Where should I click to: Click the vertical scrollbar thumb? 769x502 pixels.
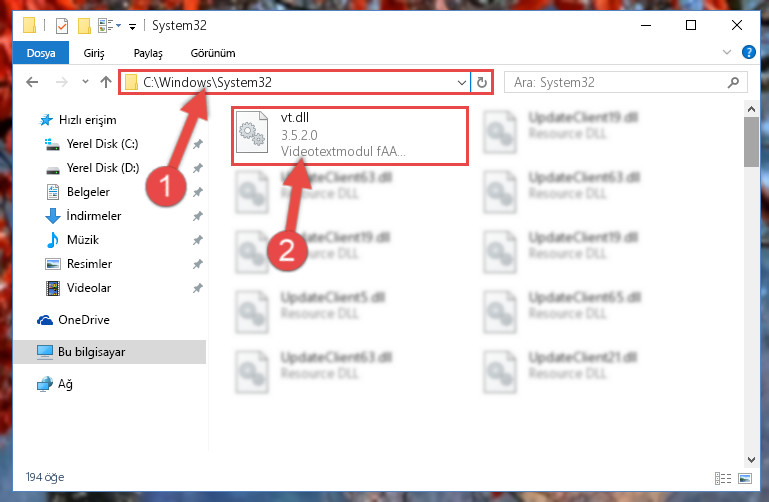pos(751,142)
